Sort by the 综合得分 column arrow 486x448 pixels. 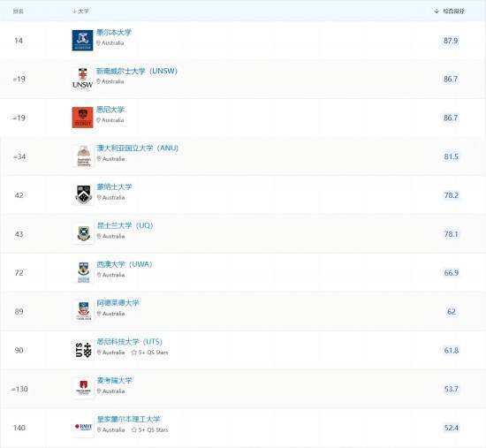pos(437,11)
